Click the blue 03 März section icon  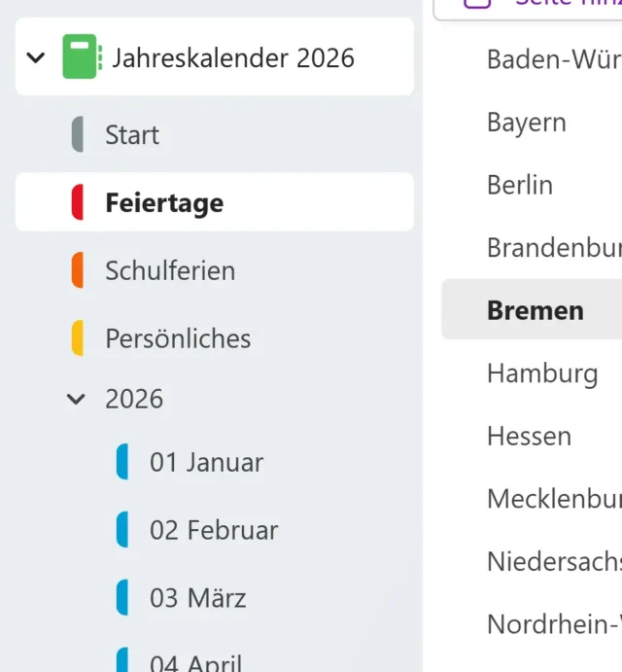(122, 598)
